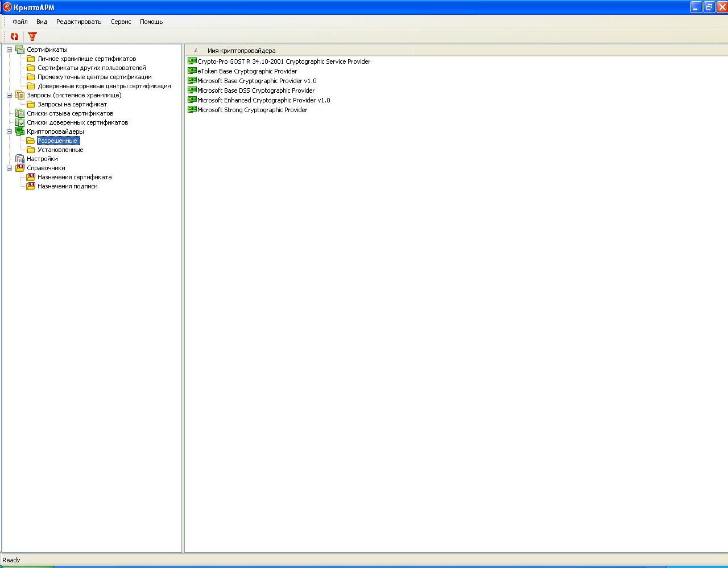Click the red refresh arrows toolbar icon

click(x=15, y=36)
